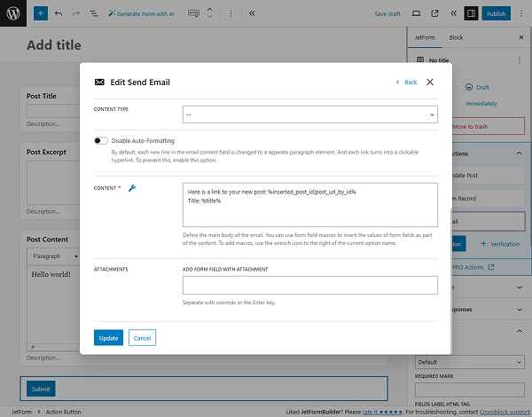532x417 pixels.
Task: Close the Edit Send Email dialog
Action: tap(430, 83)
